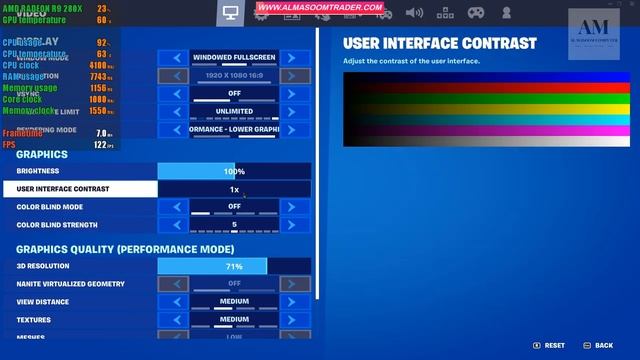Click right arrow for Textures
The width and height of the screenshot is (640, 360).
click(x=295, y=320)
